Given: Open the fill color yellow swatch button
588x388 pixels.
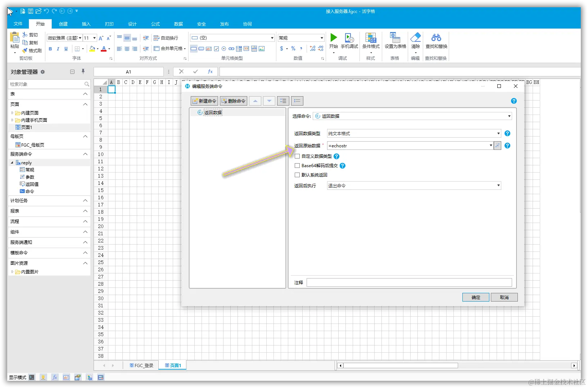Looking at the screenshot, I should pyautogui.click(x=92, y=49).
